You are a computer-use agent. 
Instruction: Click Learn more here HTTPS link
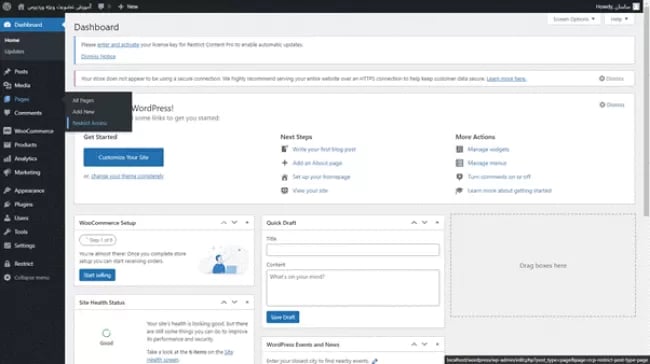(507, 79)
